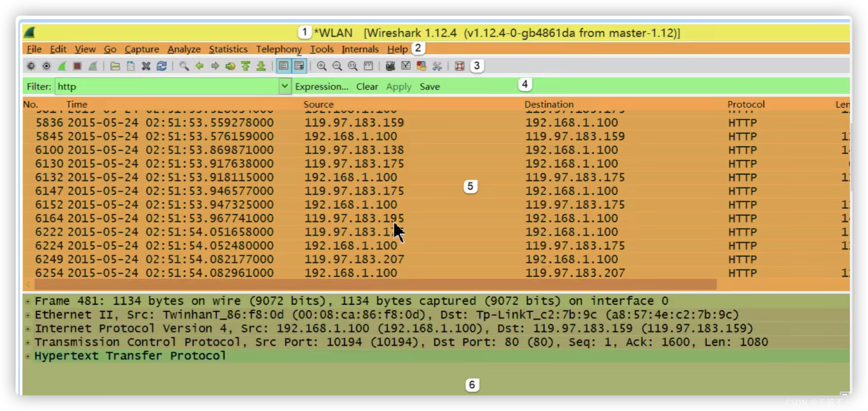Go forward in packet history arrow
The height and width of the screenshot is (411, 868).
tap(215, 66)
